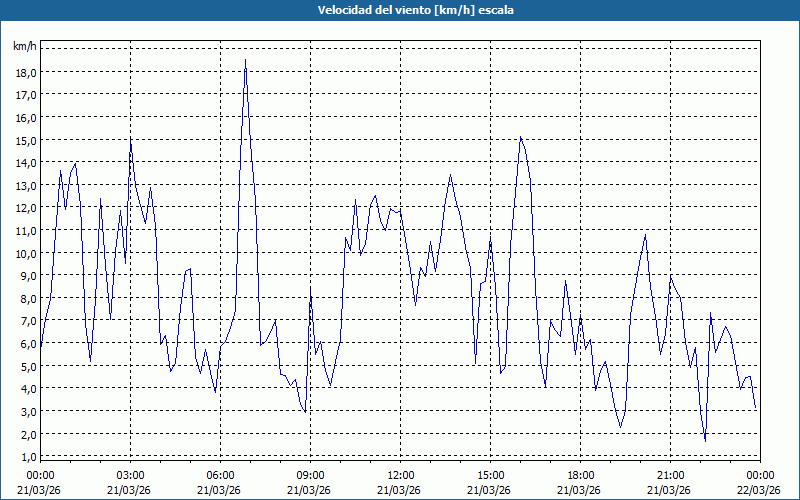The image size is (800, 500).
Task: Click the lowest point of the wind line
Action: coord(705,441)
